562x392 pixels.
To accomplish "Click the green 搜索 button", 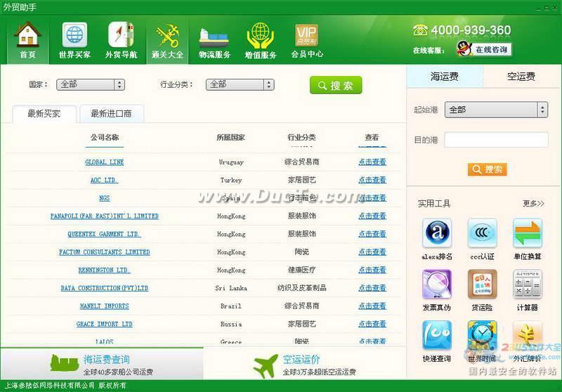I will [x=336, y=85].
